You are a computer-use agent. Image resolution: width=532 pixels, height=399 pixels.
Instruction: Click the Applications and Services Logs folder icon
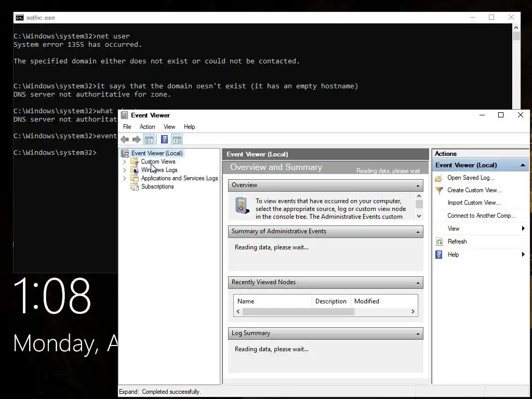[135, 178]
